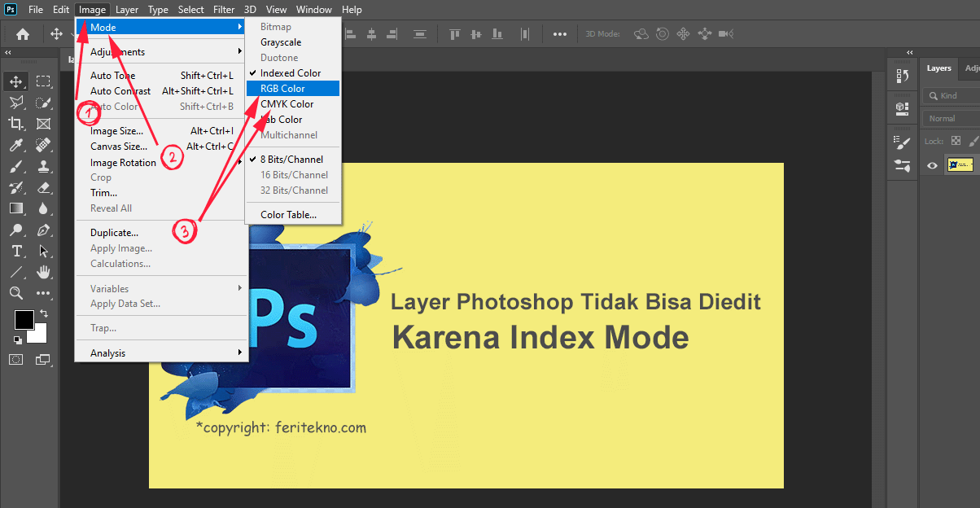980x508 pixels.
Task: Expand the Variables submenu
Action: (161, 289)
